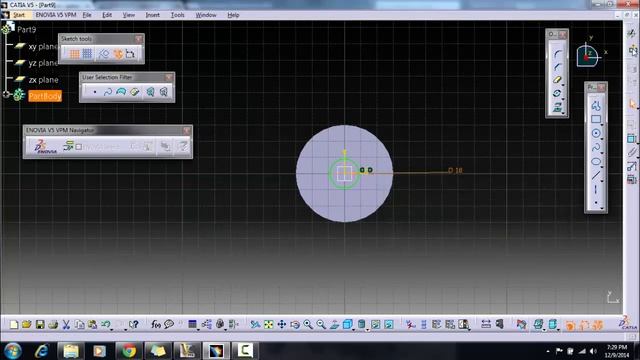Enable the Point filter in User Selection Filter

click(95, 92)
